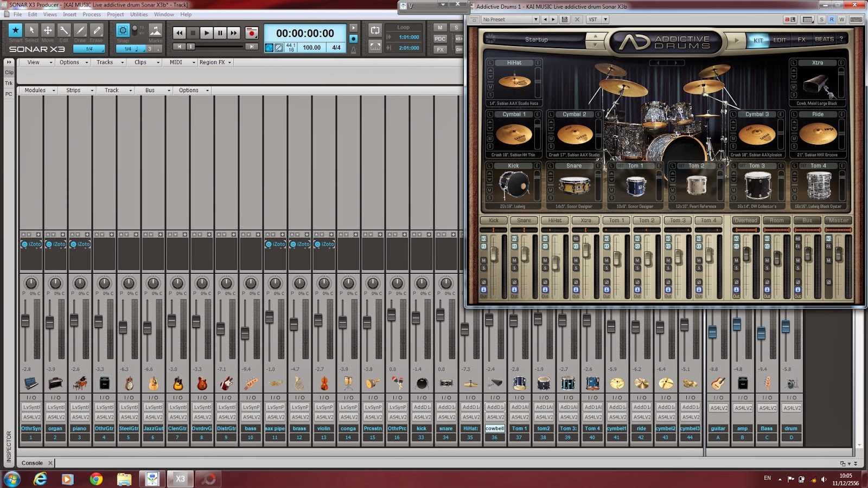Enable the W automation write button in the plugin header

tap(841, 20)
